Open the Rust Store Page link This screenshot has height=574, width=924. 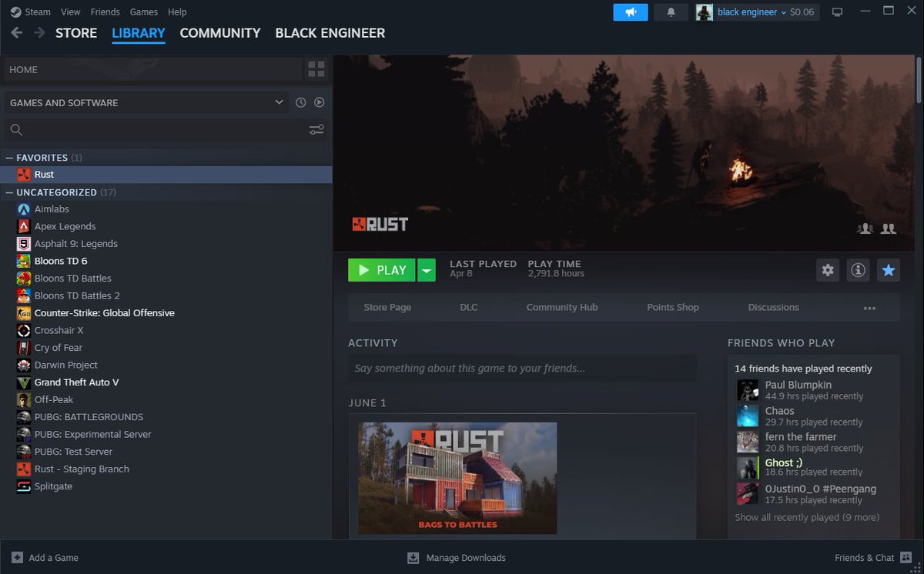coord(387,307)
